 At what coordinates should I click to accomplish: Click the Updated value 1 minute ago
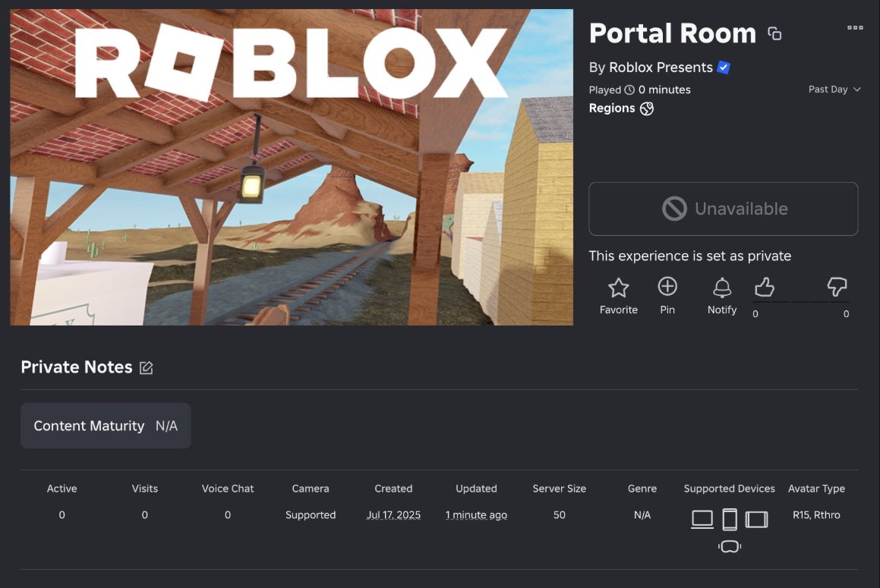coord(476,515)
